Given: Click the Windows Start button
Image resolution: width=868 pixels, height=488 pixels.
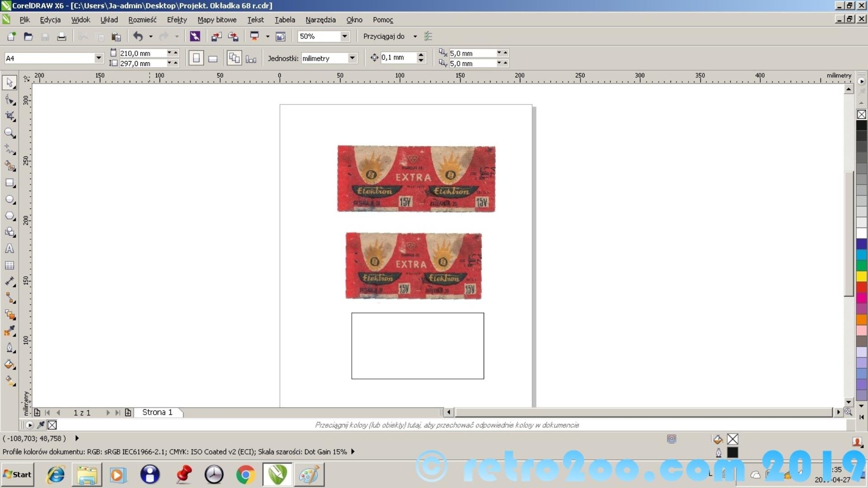Looking at the screenshot, I should [x=18, y=474].
